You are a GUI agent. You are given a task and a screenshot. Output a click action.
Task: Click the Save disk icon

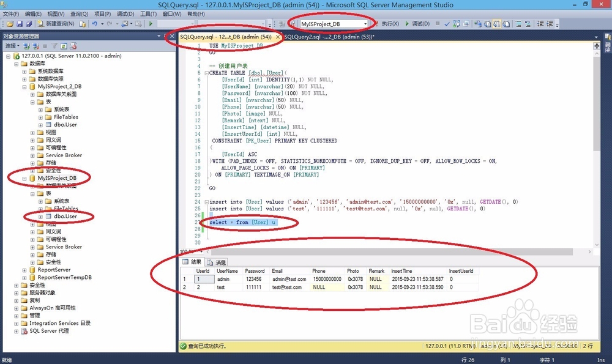tap(20, 24)
